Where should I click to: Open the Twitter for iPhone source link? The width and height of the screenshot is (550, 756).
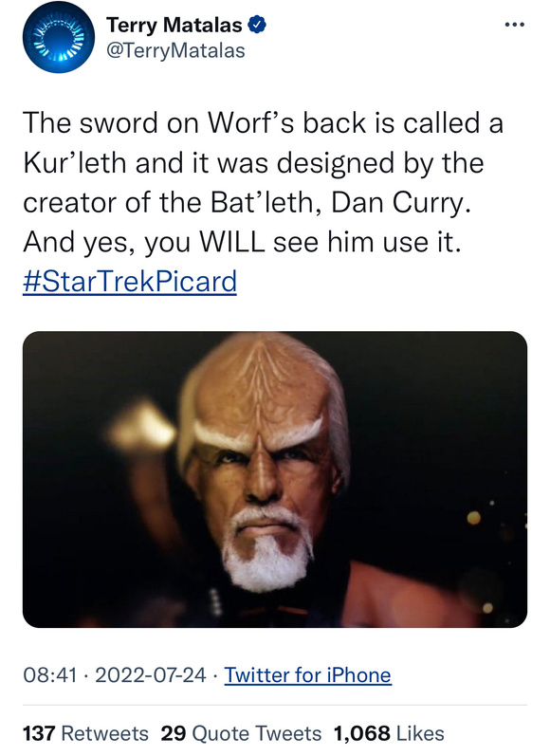point(307,675)
